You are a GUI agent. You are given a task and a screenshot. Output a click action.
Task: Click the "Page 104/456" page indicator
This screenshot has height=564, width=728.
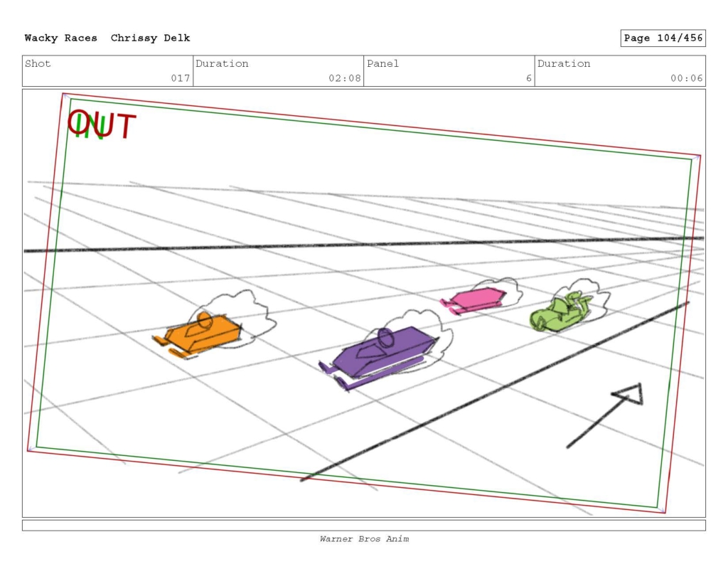663,38
